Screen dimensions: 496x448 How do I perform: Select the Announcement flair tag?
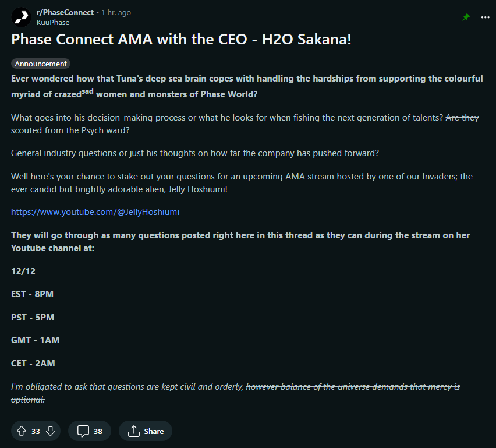[41, 64]
